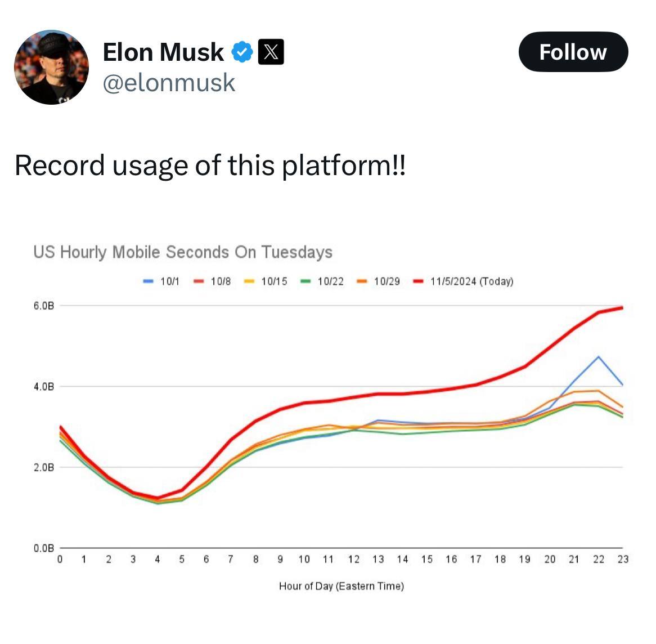Click the yellow 10/15 legend marker

coord(249,281)
